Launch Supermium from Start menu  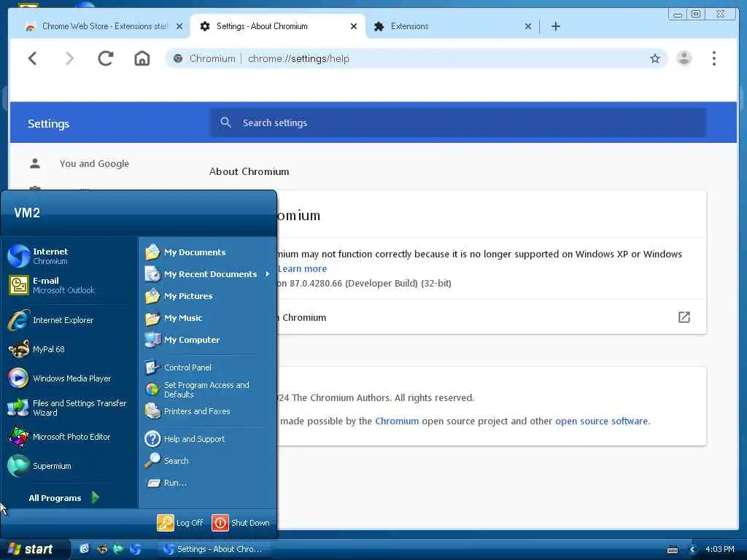pyautogui.click(x=69, y=466)
